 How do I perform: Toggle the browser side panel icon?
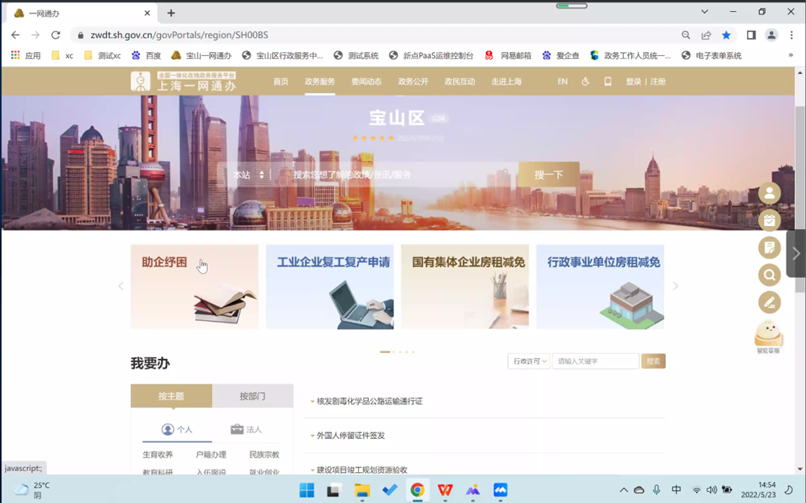coord(751,35)
